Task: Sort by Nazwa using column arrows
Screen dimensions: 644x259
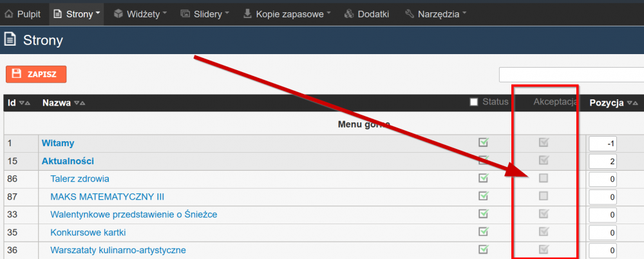Action: [80, 103]
